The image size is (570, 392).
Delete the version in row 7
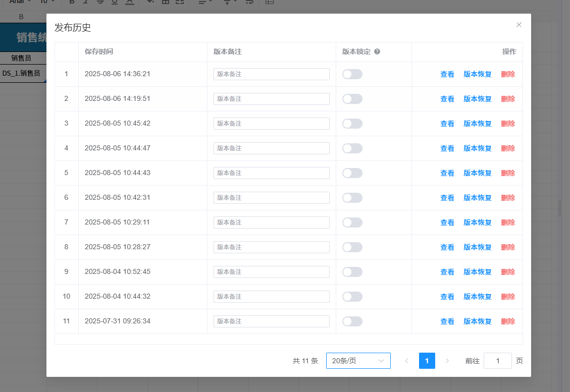[508, 222]
